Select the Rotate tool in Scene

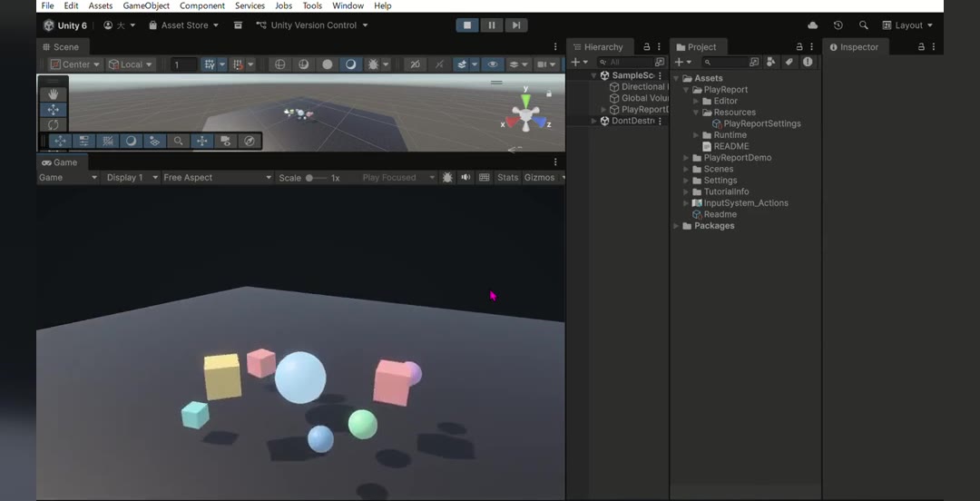54,124
